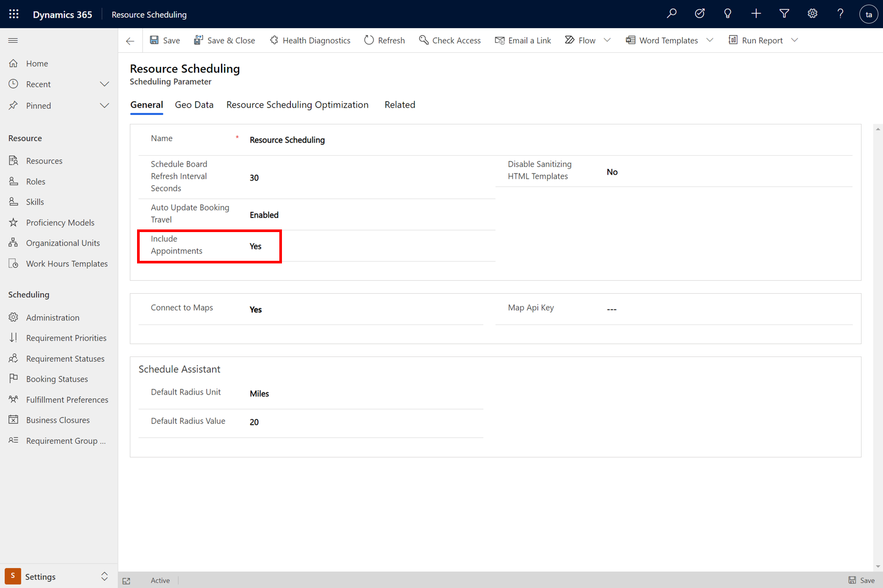This screenshot has width=883, height=588.
Task: Click Run Report button
Action: [x=756, y=40]
